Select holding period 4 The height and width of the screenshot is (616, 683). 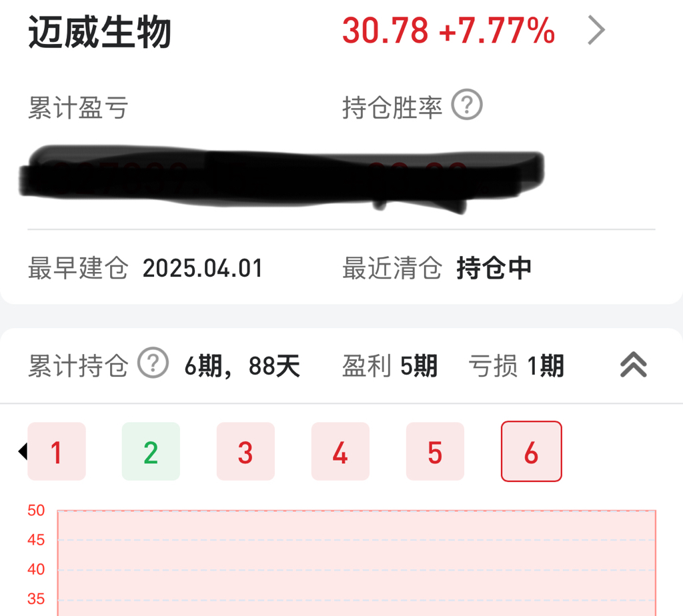(x=340, y=451)
